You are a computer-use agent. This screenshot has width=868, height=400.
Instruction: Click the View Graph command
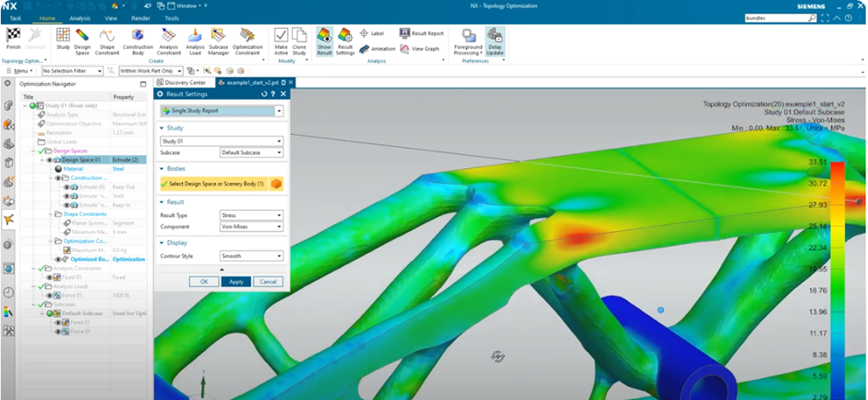(419, 49)
